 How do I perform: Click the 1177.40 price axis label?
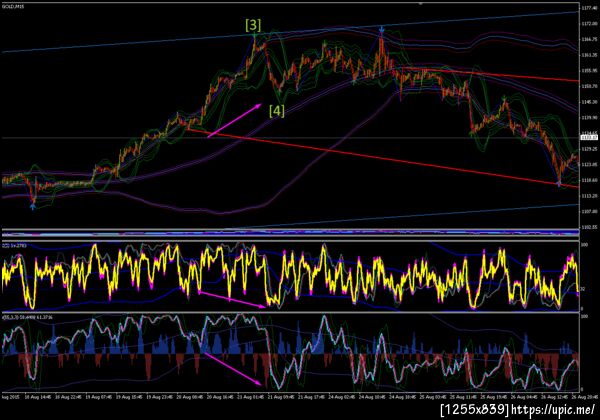point(589,8)
